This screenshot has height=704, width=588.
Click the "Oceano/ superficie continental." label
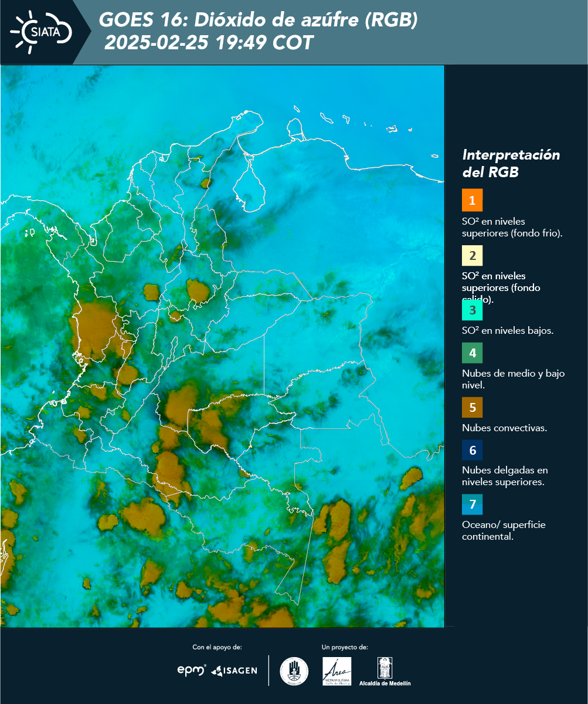(504, 530)
